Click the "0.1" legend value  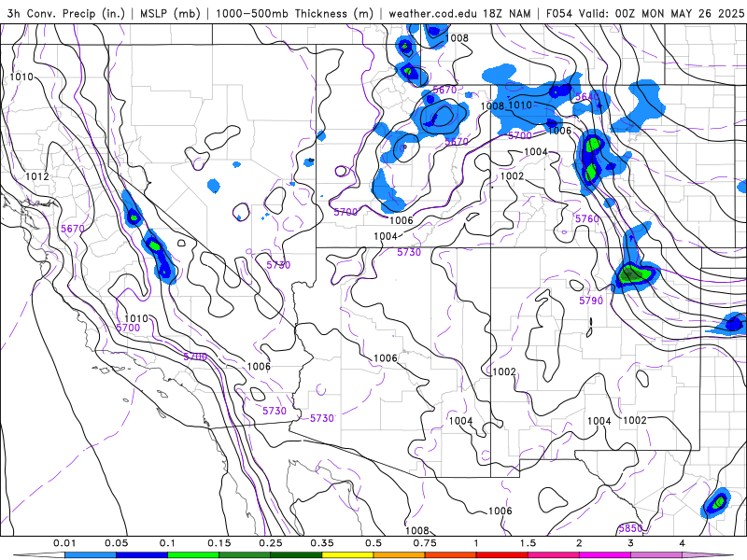coord(168,543)
